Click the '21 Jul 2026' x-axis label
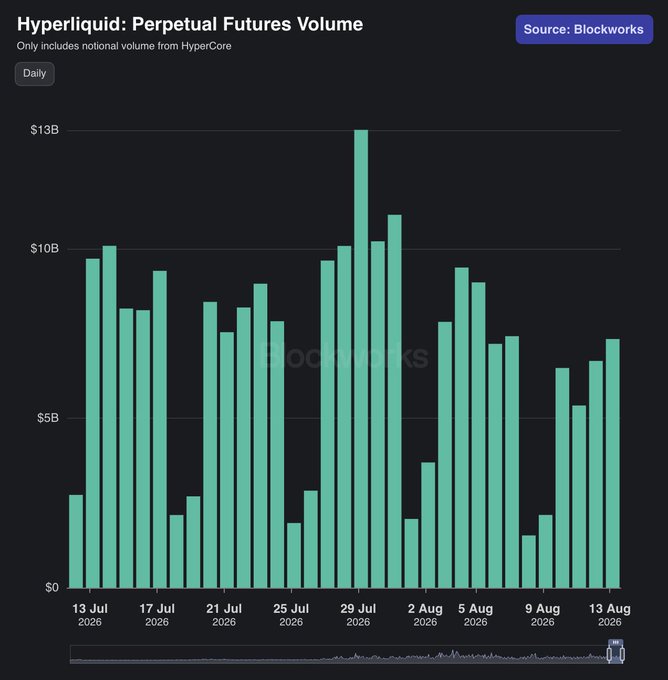The width and height of the screenshot is (668, 680). (x=224, y=615)
